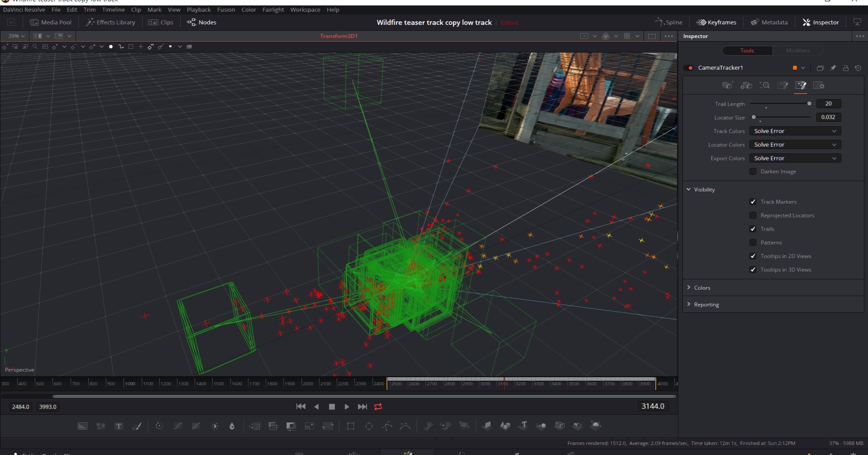This screenshot has height=455, width=868.
Task: Expand the Colors section
Action: coord(689,287)
